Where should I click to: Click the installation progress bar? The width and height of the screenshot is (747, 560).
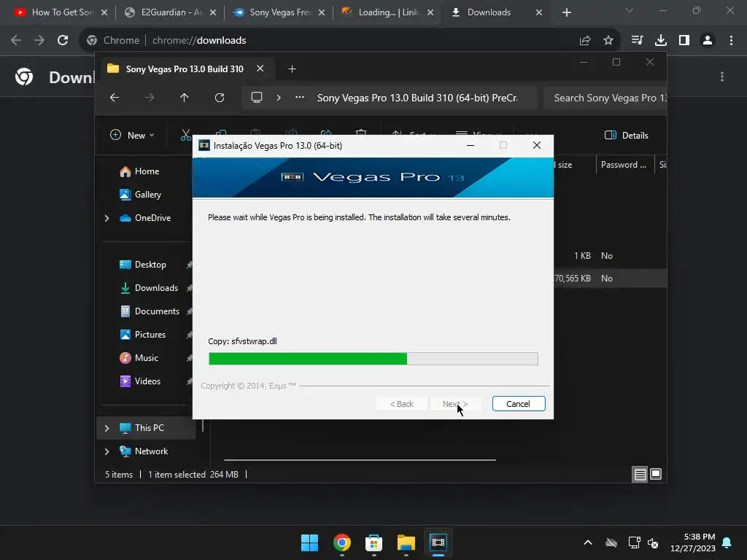click(373, 359)
